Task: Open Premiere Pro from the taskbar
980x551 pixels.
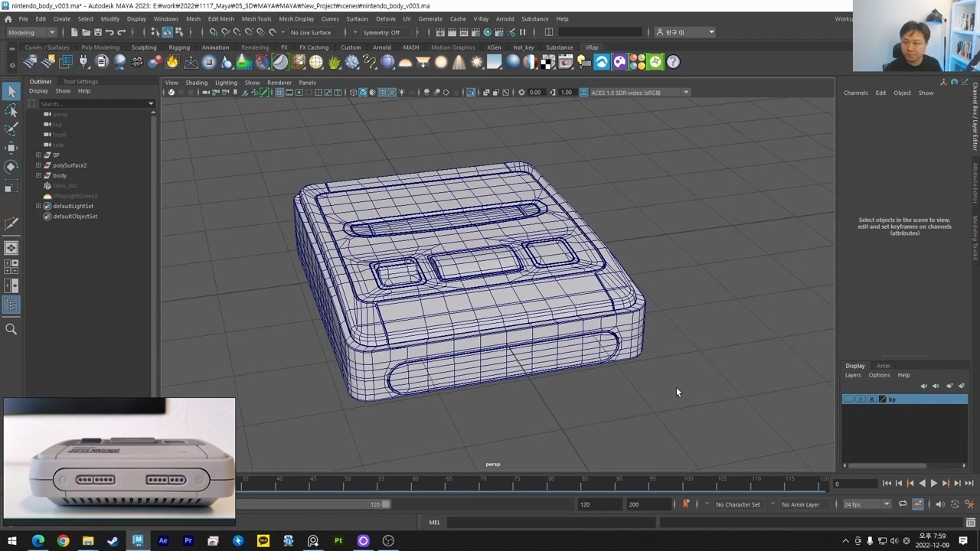Action: click(188, 541)
